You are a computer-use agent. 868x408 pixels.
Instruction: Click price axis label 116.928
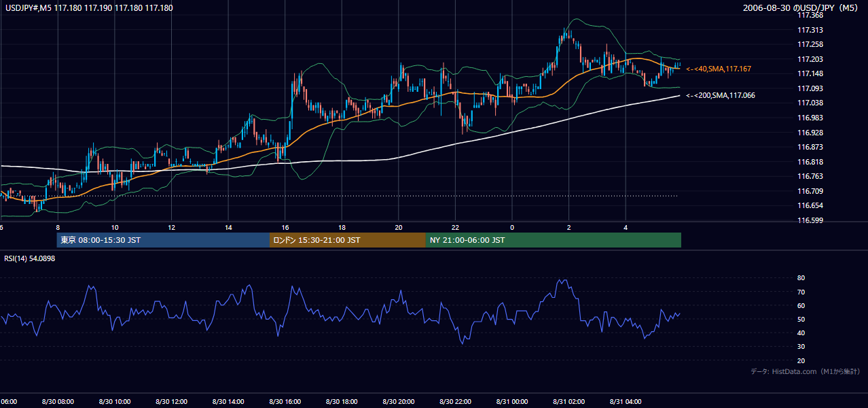pos(810,133)
